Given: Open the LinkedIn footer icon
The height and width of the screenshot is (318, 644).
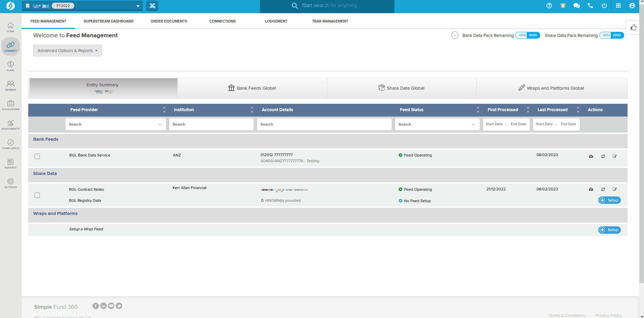Looking at the screenshot, I should (x=103, y=306).
